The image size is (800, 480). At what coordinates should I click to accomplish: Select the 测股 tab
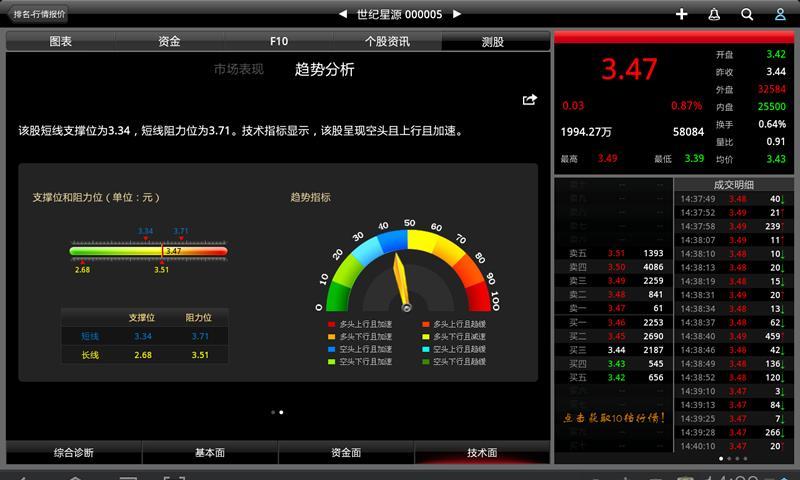tap(493, 41)
